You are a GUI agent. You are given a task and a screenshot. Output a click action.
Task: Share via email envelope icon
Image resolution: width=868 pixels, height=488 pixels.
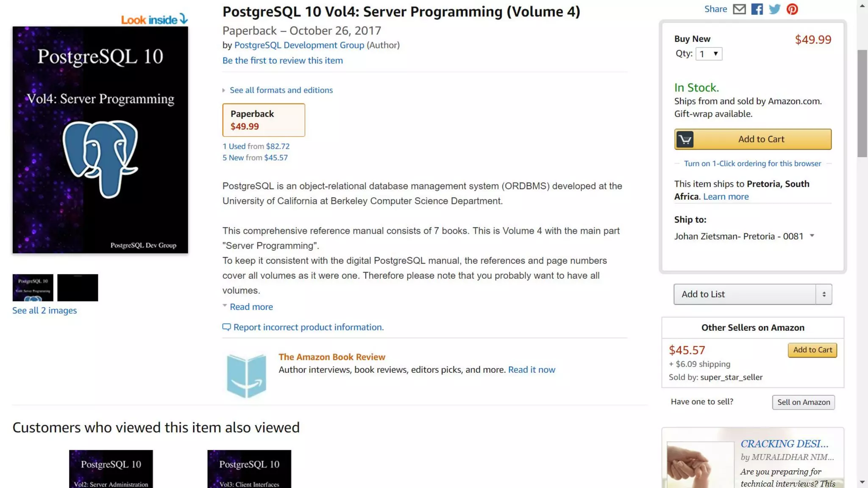tap(739, 9)
